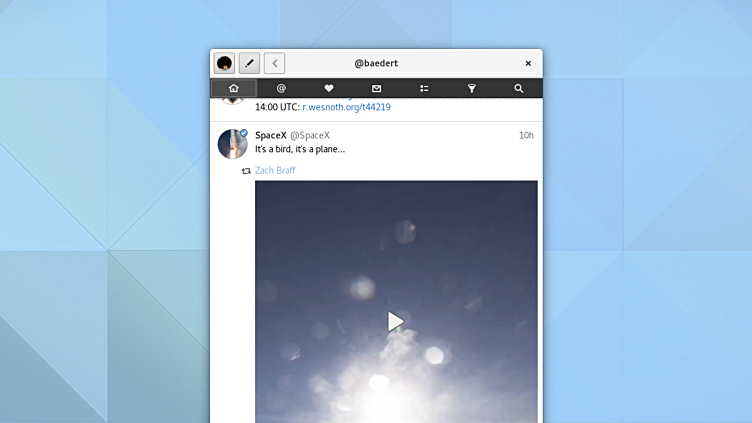752x423 pixels.
Task: Open the SpaceX display name
Action: click(270, 135)
